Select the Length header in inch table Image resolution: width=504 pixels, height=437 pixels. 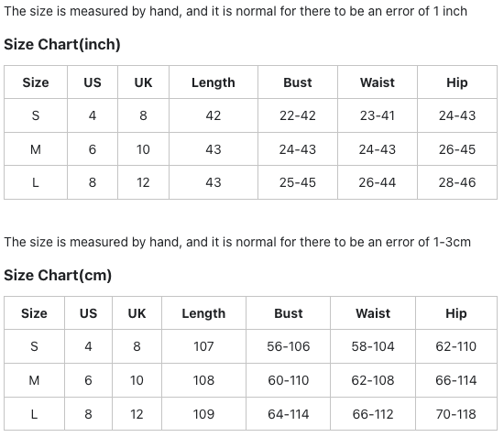click(214, 82)
